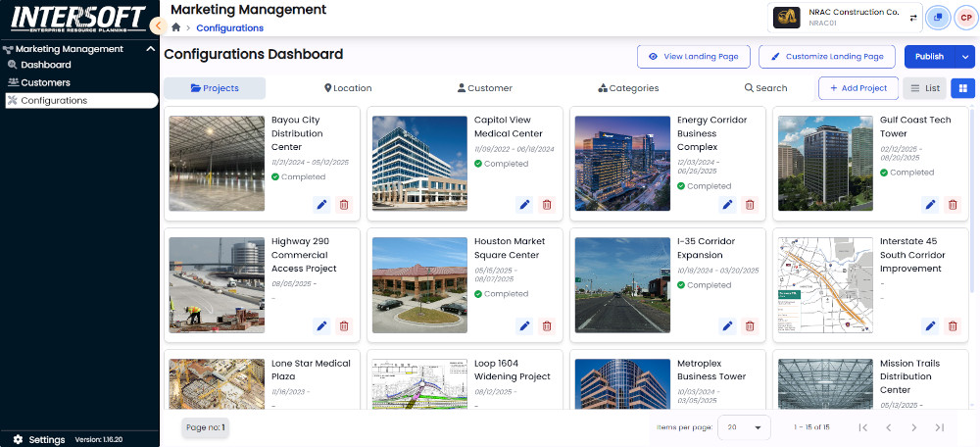Delete the I-35 Corridor Expansion project
The height and width of the screenshot is (447, 980).
click(750, 326)
